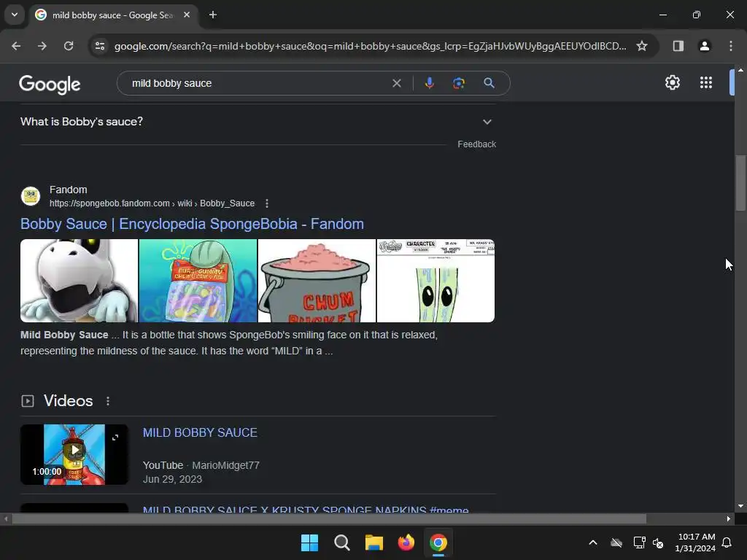
Task: Open Google quick settings gear
Action: click(672, 83)
